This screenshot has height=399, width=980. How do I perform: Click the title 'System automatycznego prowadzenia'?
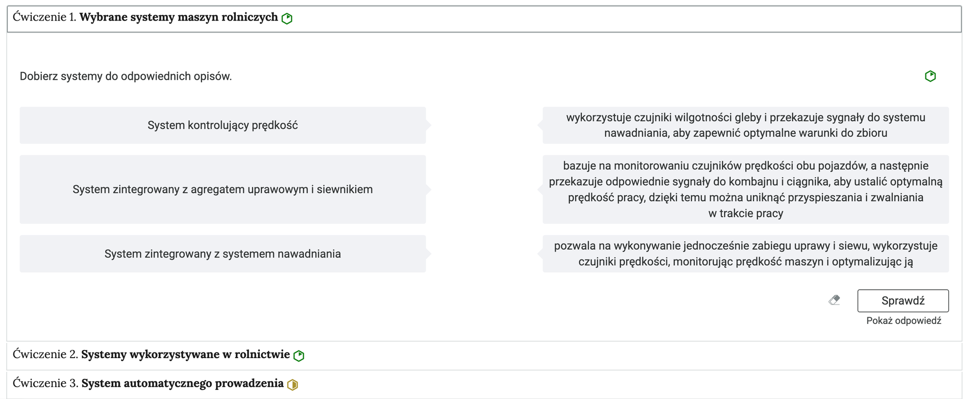coord(183,383)
